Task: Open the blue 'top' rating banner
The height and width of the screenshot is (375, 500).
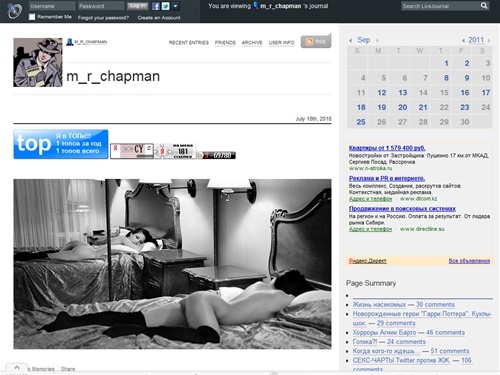Action: (61, 144)
